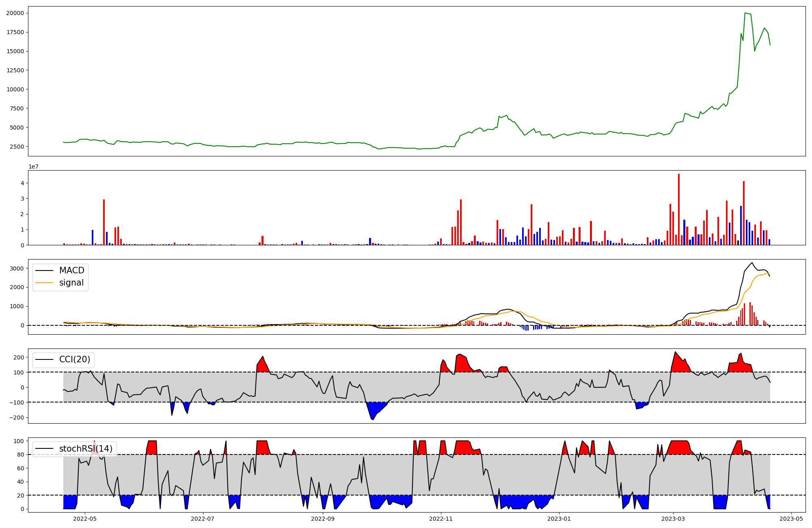Click the 10000 price axis label
Image resolution: width=812 pixels, height=528 pixels.
pyautogui.click(x=15, y=89)
